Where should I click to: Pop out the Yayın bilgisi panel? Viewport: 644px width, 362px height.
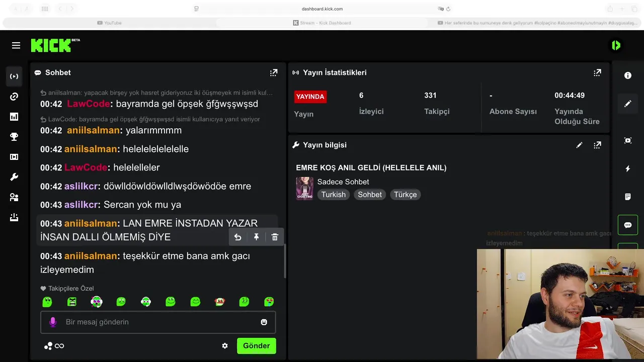point(597,145)
